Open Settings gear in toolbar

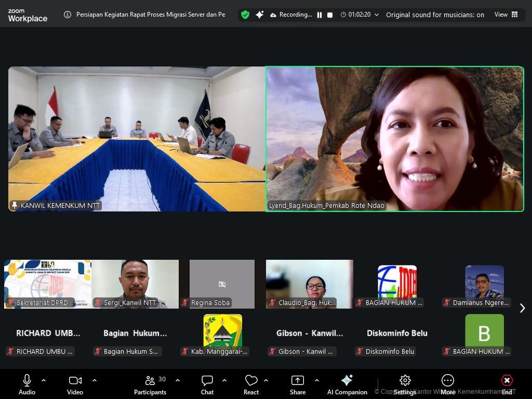click(x=405, y=384)
